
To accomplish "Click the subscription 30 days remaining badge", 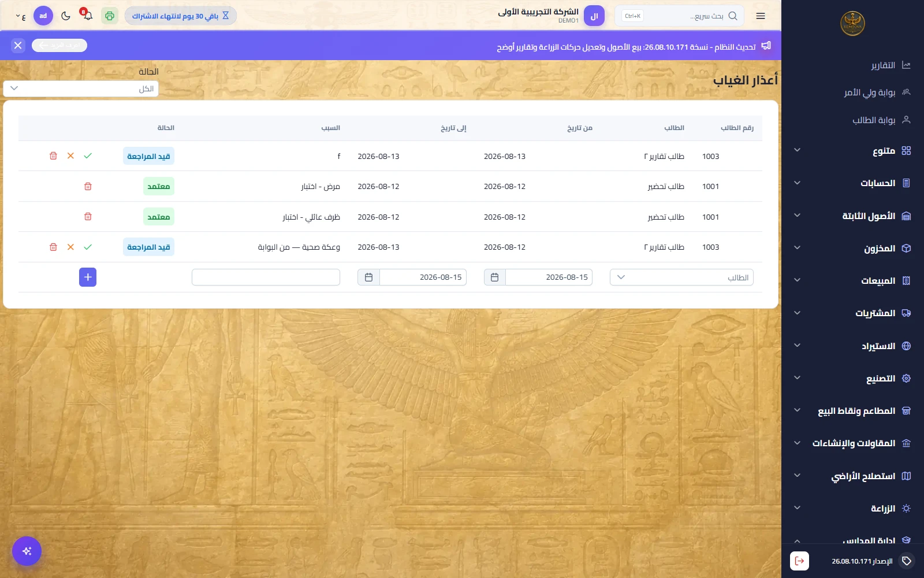I will (x=180, y=16).
